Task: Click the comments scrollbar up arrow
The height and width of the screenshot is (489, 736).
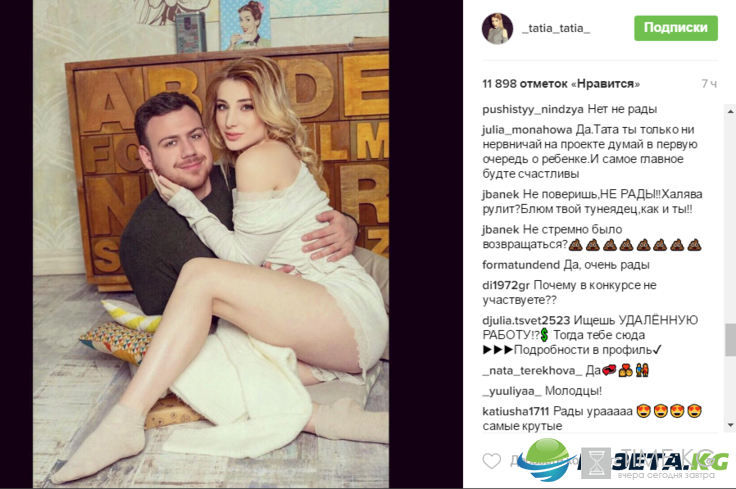Action: coord(730,112)
